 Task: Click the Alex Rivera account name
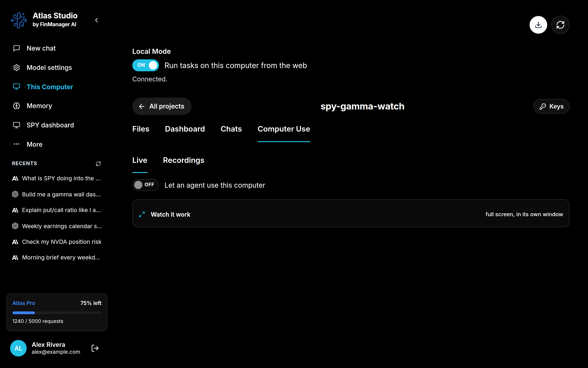coord(48,345)
